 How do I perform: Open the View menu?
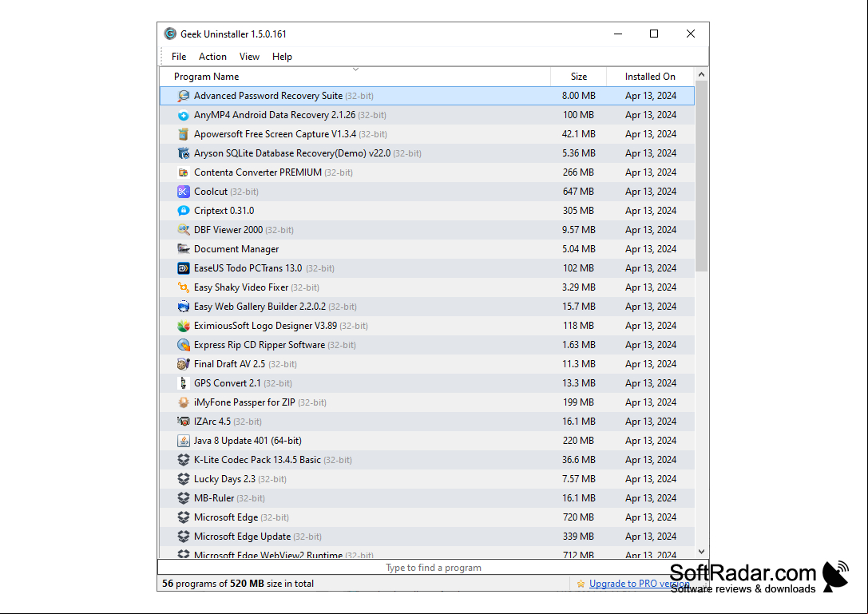point(249,57)
